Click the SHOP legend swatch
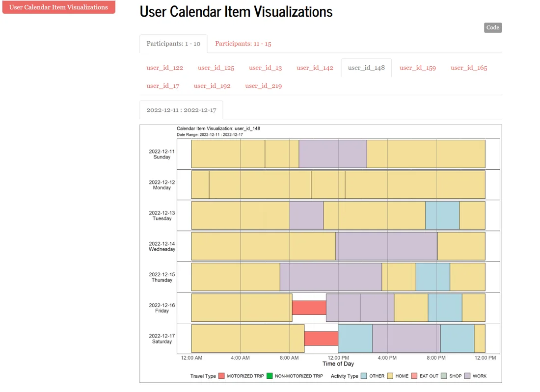Screen dimensions: 540x392 [x=444, y=376]
